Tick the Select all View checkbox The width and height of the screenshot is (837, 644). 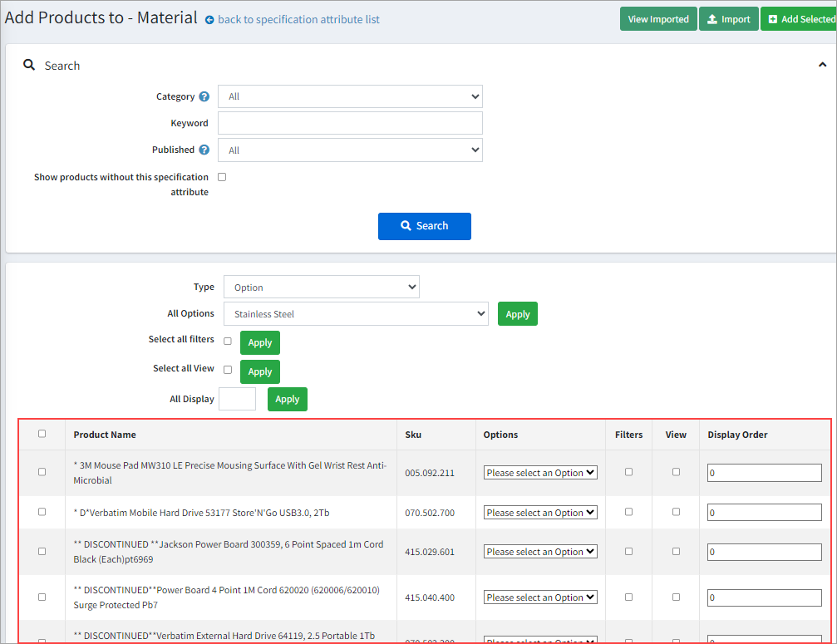(x=228, y=371)
